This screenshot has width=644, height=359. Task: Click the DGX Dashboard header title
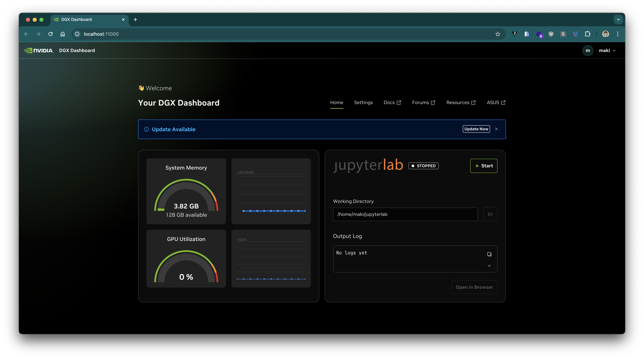(77, 51)
